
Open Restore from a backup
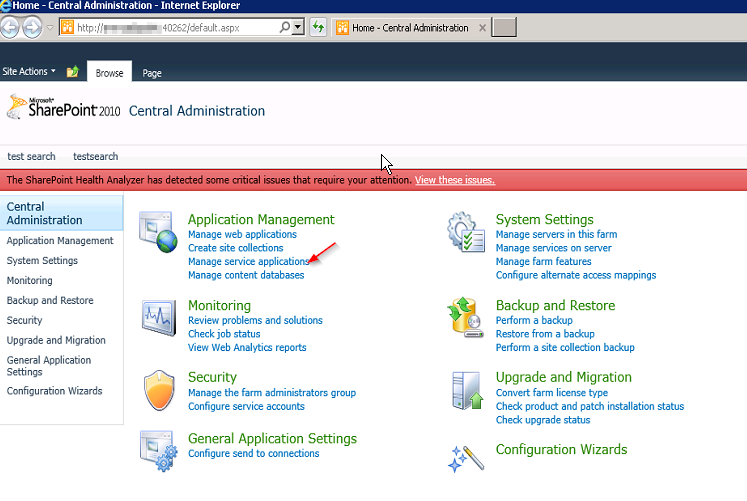[x=545, y=334]
